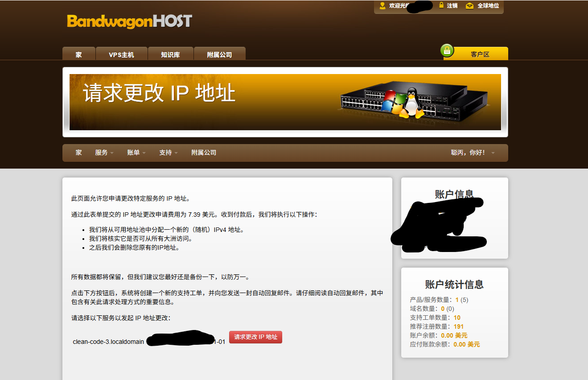The height and width of the screenshot is (380, 588).
Task: Click the BandwagonHOST logo
Action: pos(129,21)
